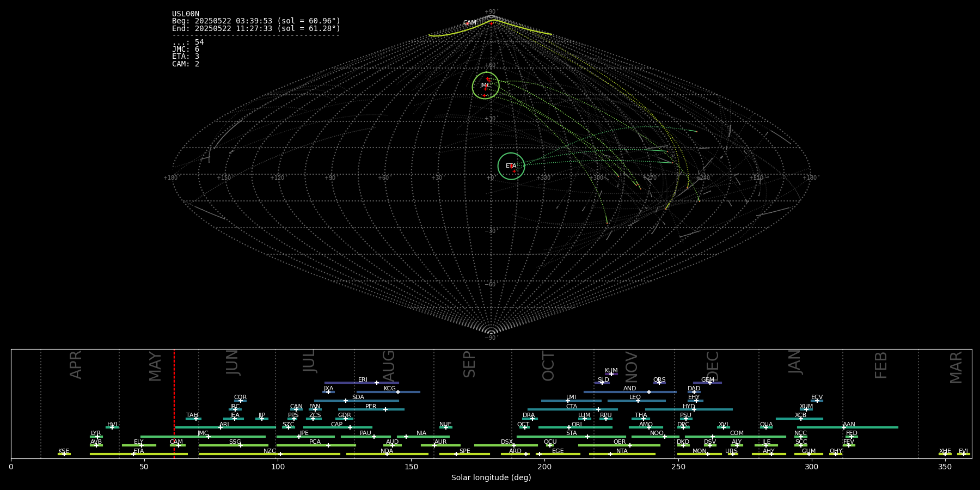The height and width of the screenshot is (490, 980).
Task: Click 'ETA: 3' in the legend list
Action: click(186, 57)
